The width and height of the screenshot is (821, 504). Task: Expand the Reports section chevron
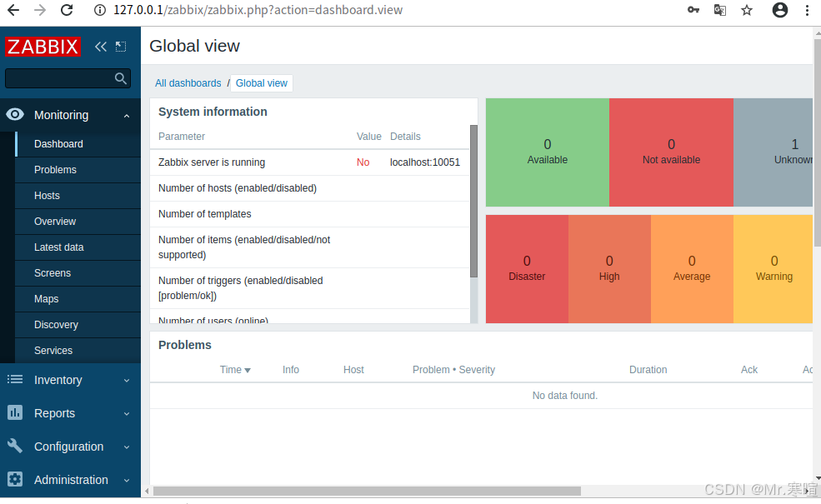127,414
